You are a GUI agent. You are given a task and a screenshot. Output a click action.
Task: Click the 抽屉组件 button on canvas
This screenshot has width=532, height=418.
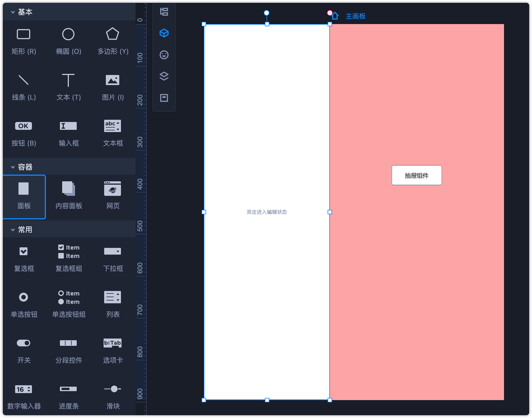[416, 175]
